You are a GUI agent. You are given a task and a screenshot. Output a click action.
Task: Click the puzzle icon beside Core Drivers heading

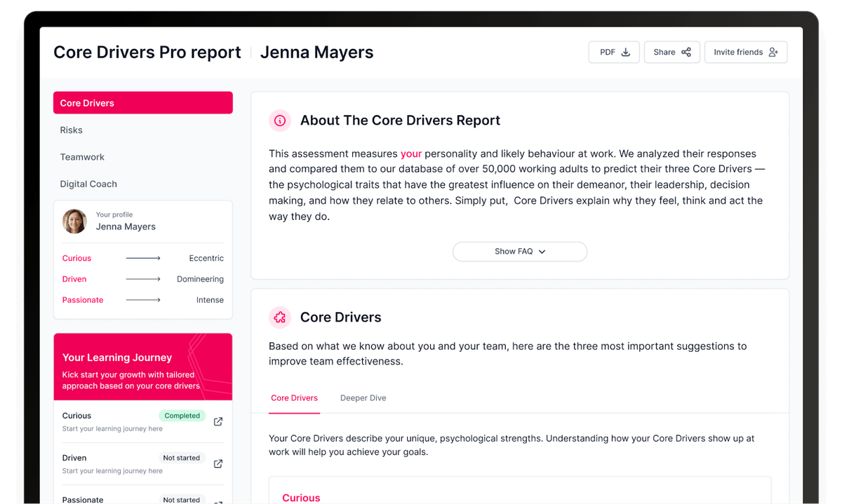point(280,318)
